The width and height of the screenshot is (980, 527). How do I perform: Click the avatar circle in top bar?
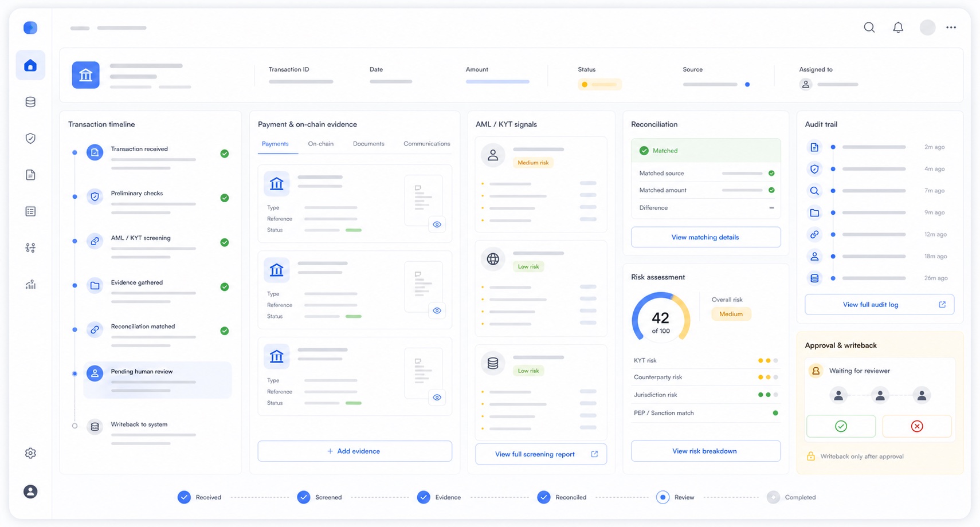[x=927, y=27]
